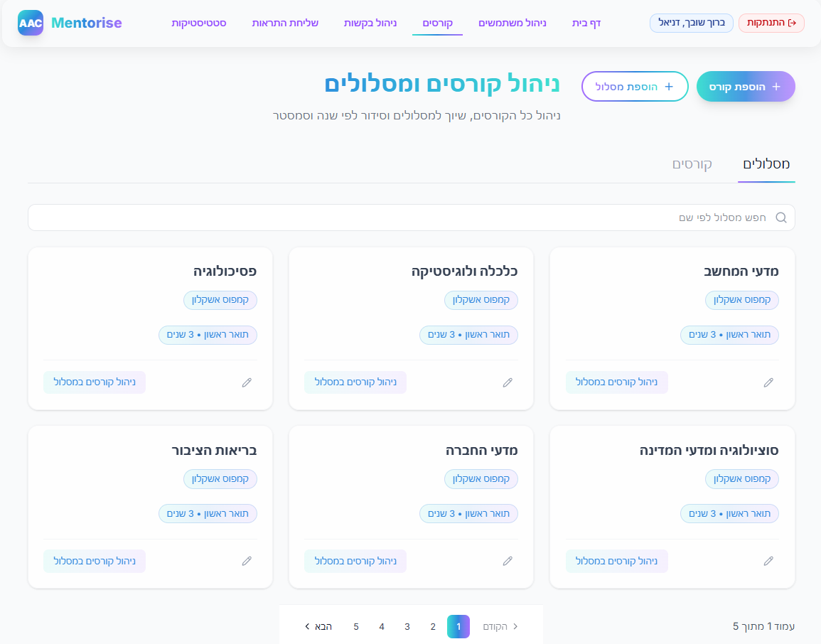Click the הוספת מסלול button

click(x=635, y=87)
